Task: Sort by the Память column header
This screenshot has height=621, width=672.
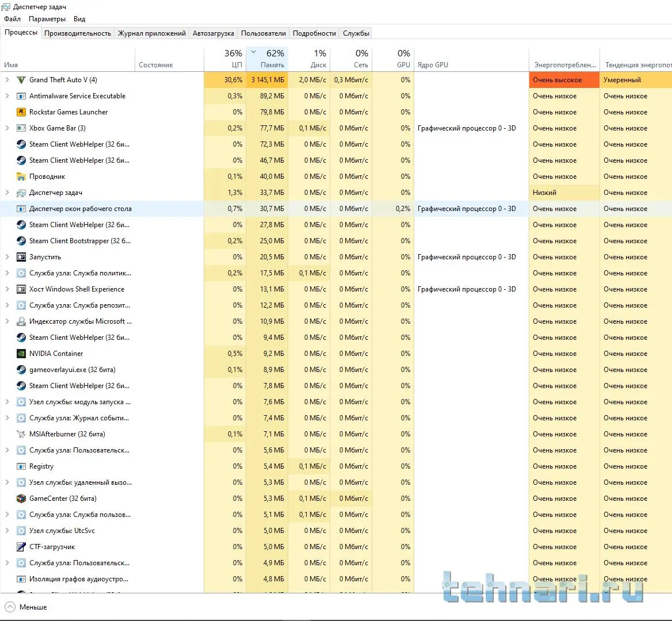Action: pyautogui.click(x=267, y=59)
